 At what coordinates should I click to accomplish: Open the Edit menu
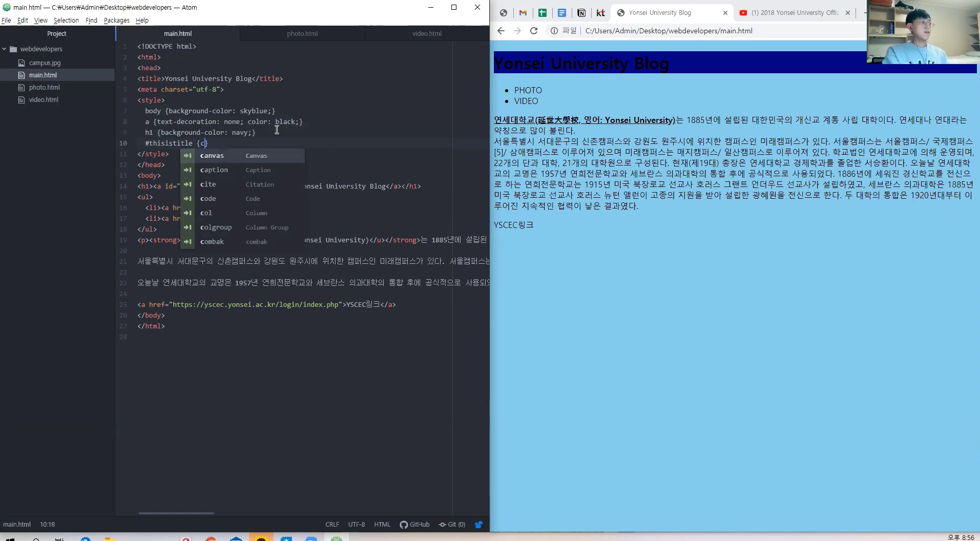click(x=23, y=20)
